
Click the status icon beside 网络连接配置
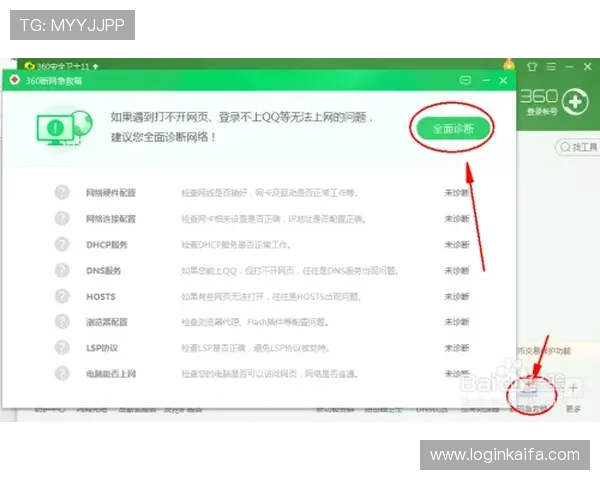62,219
